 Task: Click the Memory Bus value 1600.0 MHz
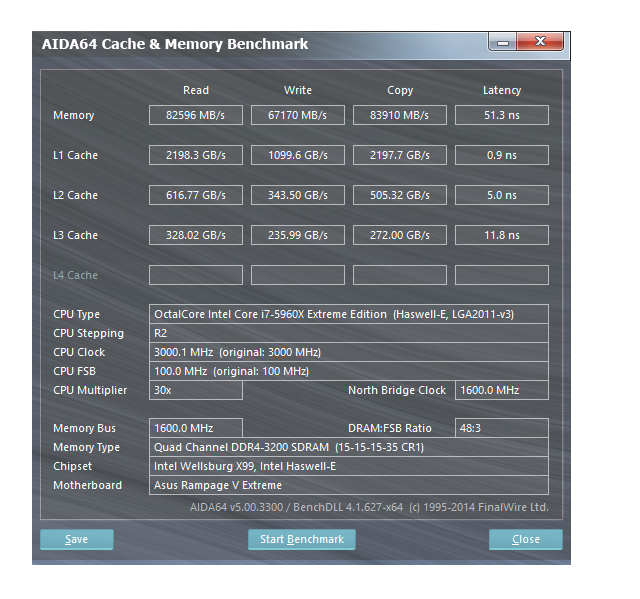[x=196, y=428]
